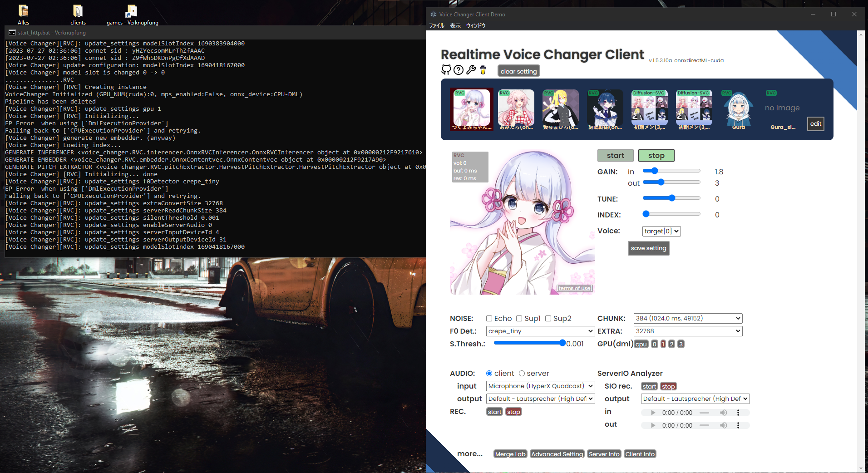Check the Sup1 noise suppression box
Viewport: 868px width, 473px height.
tap(519, 318)
